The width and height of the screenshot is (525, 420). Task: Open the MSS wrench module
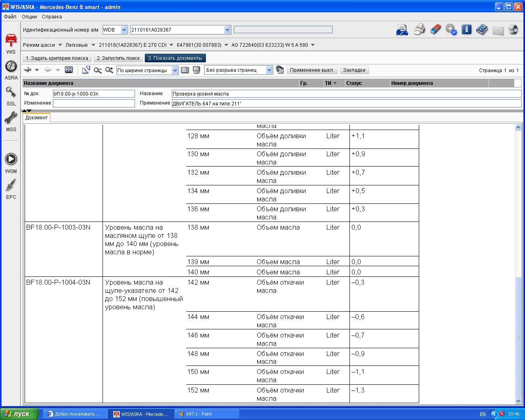(x=11, y=122)
